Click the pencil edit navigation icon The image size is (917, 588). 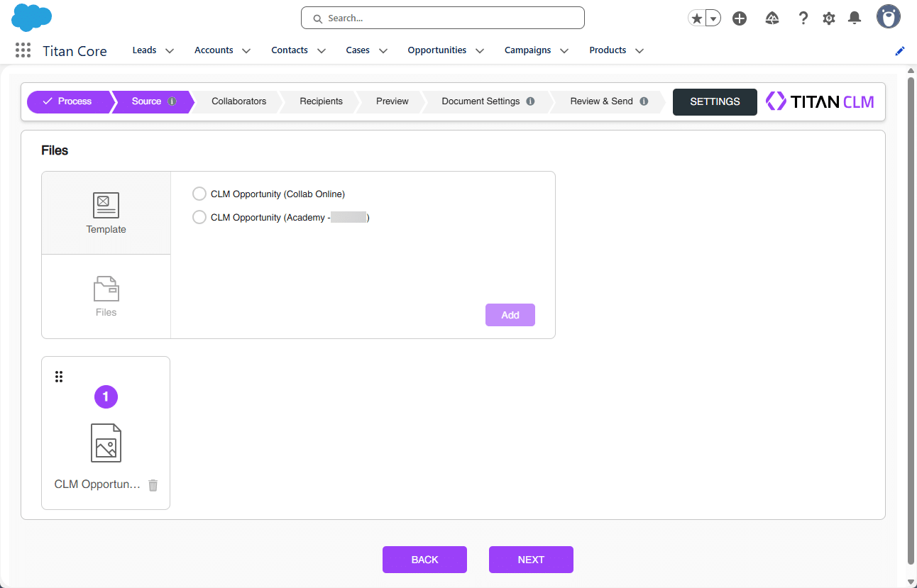pos(900,51)
